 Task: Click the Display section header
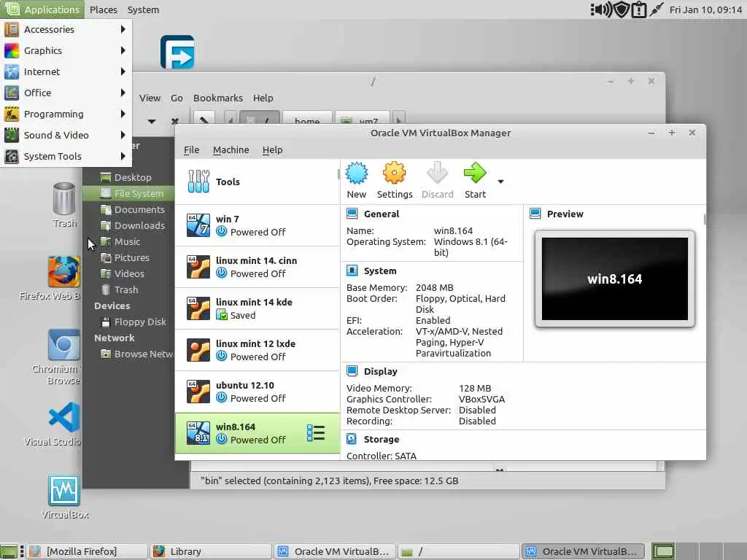pyautogui.click(x=380, y=371)
